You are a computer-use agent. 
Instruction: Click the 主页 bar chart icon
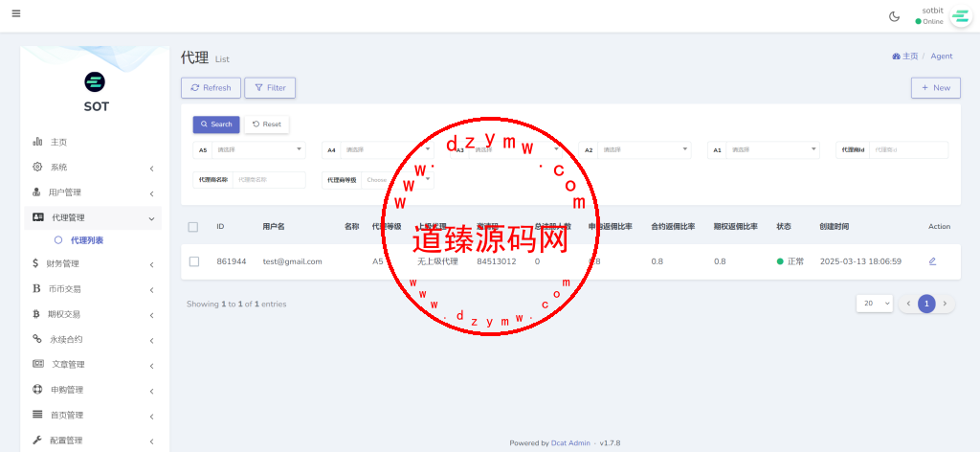click(x=37, y=142)
